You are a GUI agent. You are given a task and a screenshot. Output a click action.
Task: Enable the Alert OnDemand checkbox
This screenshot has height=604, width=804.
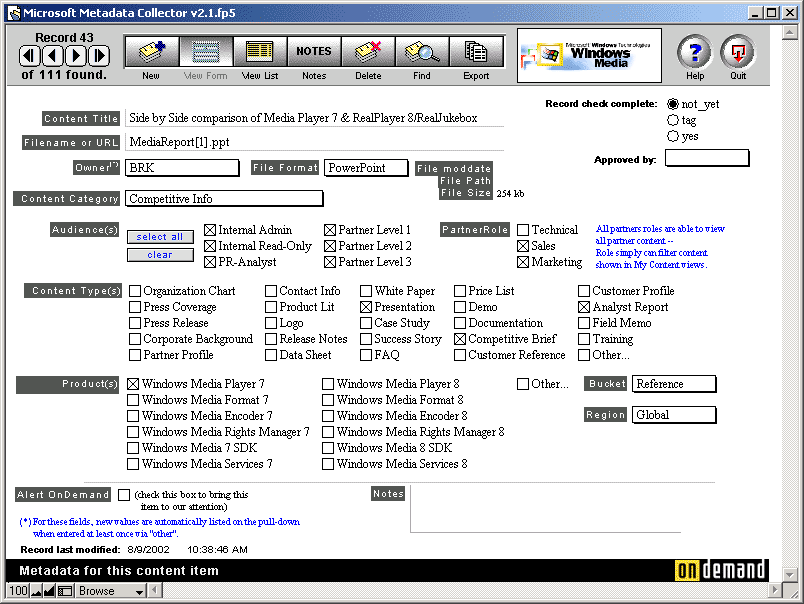(124, 495)
